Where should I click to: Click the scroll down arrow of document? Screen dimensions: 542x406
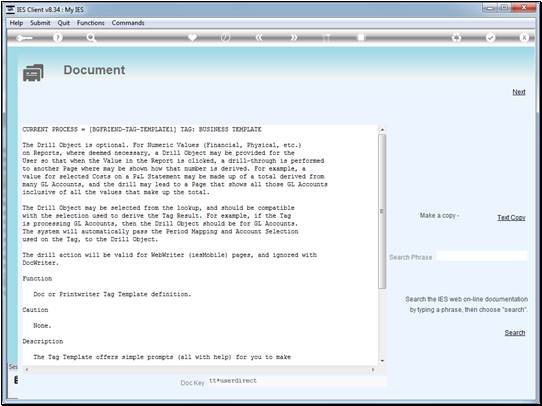tap(382, 361)
